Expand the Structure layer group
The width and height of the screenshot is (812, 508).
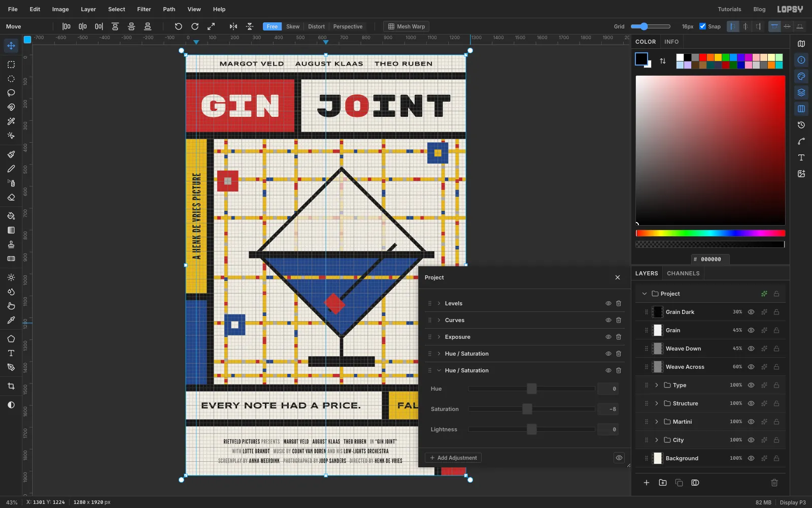click(x=657, y=403)
